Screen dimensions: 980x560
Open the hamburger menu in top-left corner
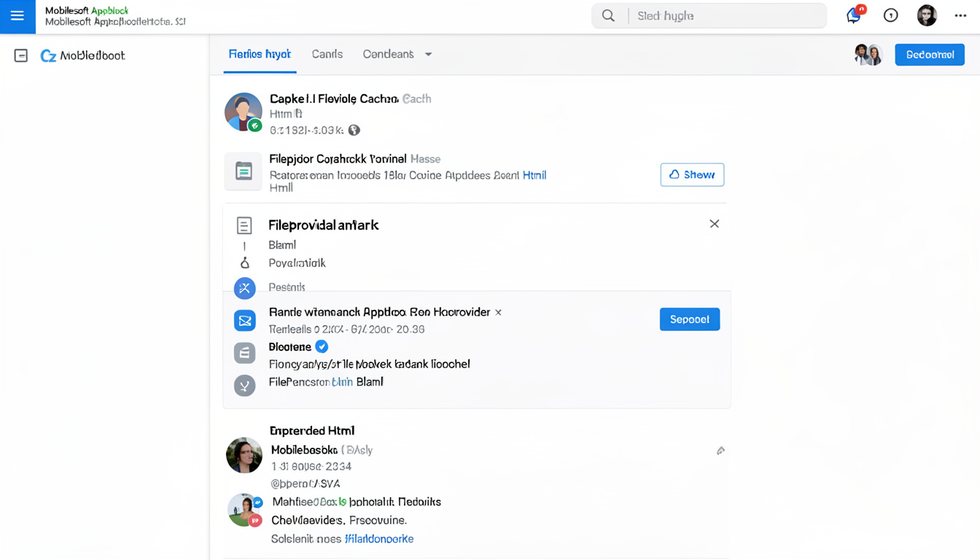coord(17,16)
